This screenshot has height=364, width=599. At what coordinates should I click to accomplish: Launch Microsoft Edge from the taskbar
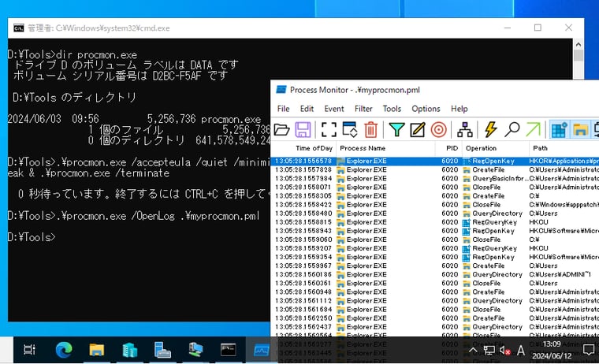click(63, 350)
